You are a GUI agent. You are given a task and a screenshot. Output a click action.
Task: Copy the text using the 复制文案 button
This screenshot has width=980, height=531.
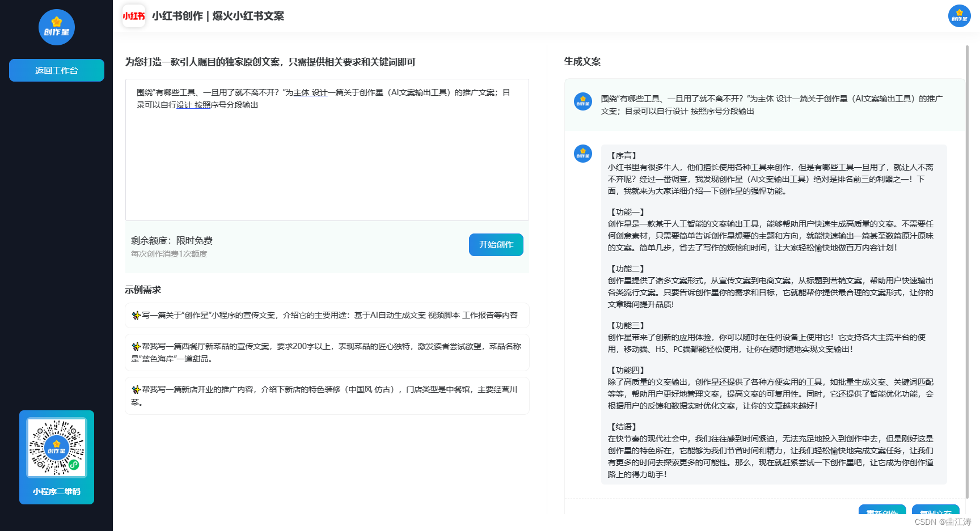pyautogui.click(x=936, y=509)
